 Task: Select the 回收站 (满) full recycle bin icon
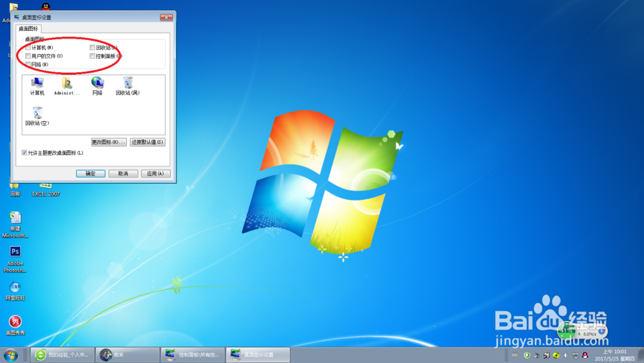[128, 86]
